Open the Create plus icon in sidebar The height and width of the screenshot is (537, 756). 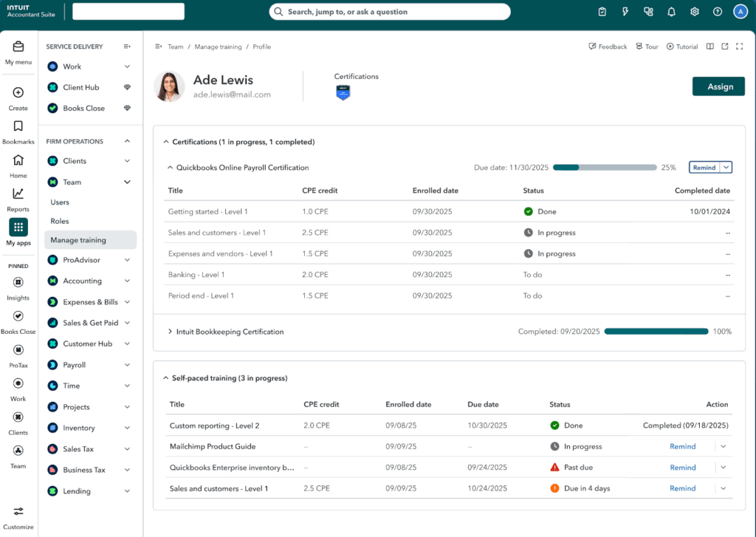point(18,93)
